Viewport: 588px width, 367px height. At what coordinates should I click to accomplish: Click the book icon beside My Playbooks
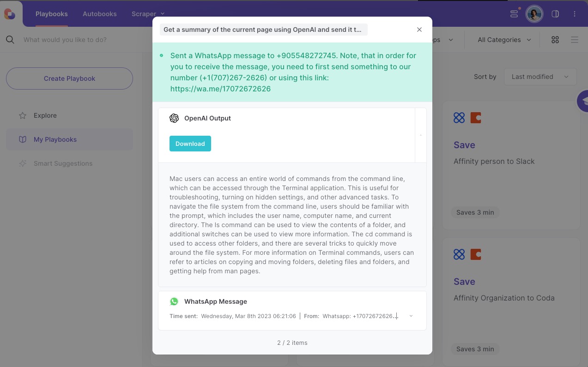[23, 139]
